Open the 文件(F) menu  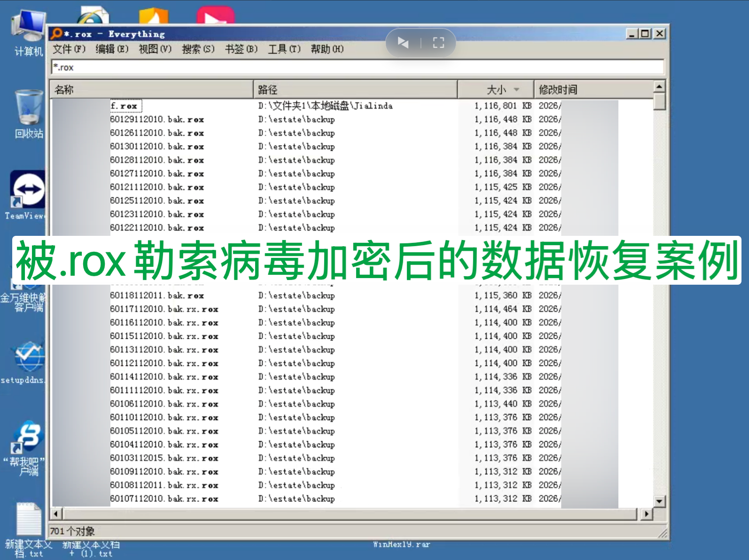point(69,49)
